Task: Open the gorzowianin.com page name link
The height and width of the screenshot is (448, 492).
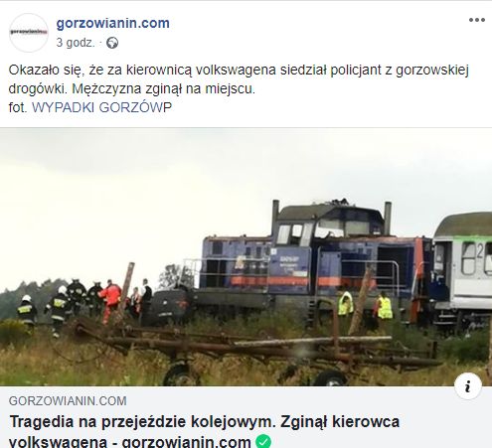Action: (x=112, y=23)
